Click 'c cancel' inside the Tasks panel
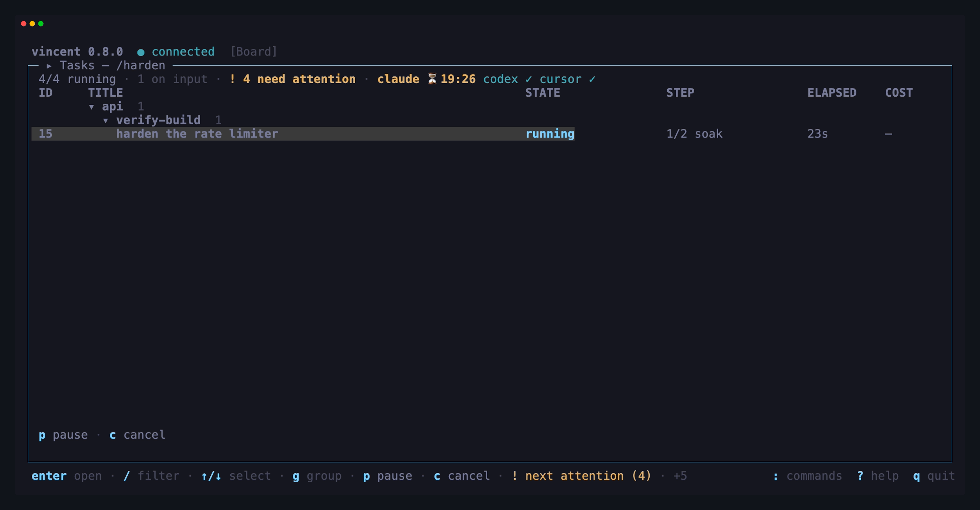The image size is (980, 510). (137, 435)
